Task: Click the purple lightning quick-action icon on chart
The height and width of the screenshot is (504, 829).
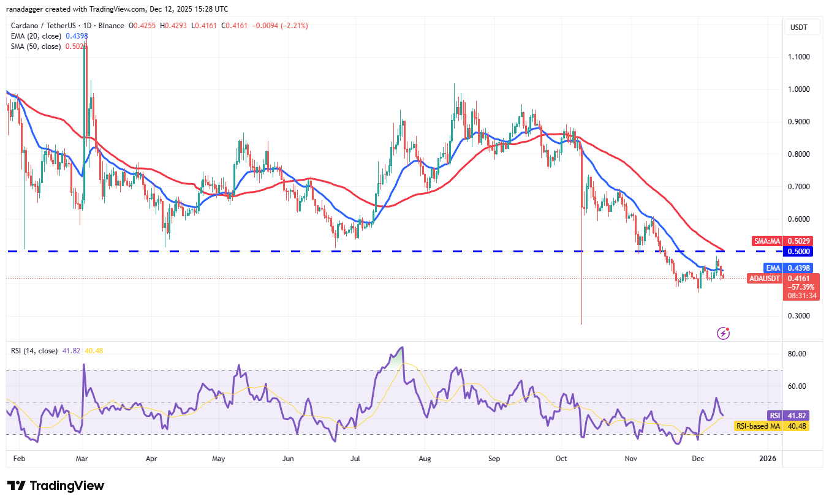Action: click(723, 333)
